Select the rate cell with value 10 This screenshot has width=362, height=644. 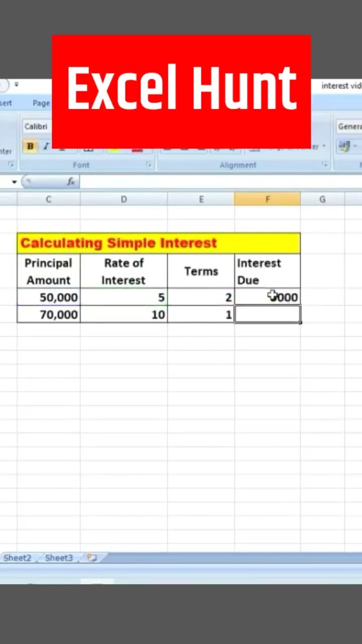124,314
